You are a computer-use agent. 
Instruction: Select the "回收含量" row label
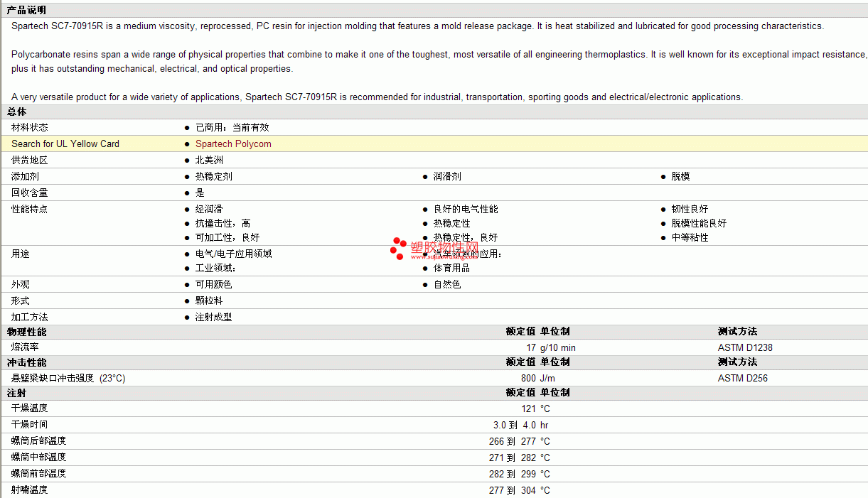pos(30,193)
